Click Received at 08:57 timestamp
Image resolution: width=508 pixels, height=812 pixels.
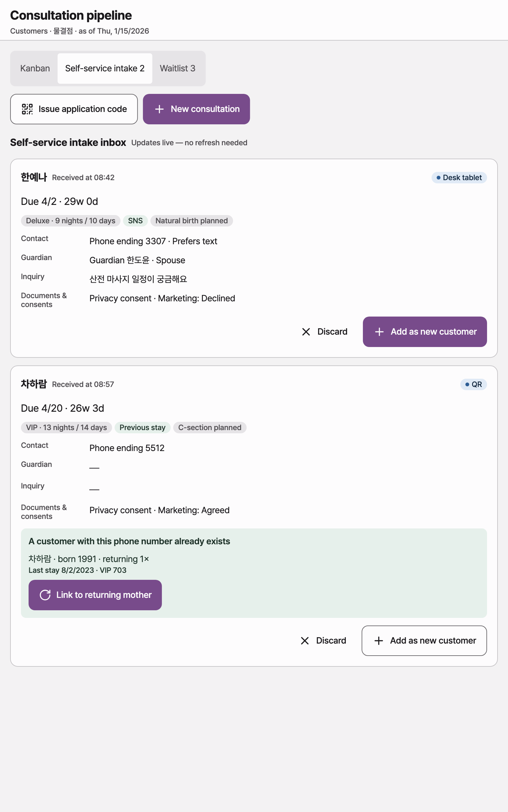(x=83, y=384)
